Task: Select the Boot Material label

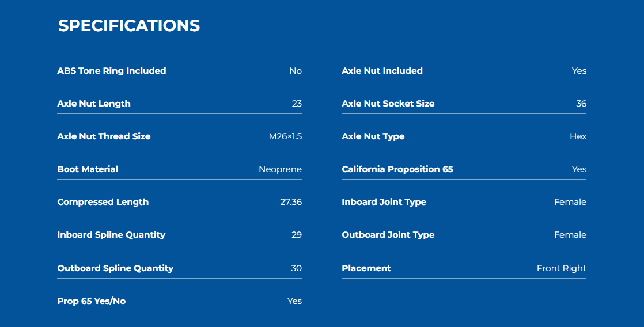Action: pos(88,169)
